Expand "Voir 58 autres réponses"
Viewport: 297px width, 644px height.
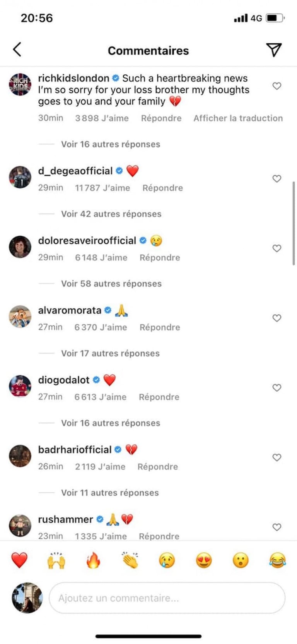point(111,284)
